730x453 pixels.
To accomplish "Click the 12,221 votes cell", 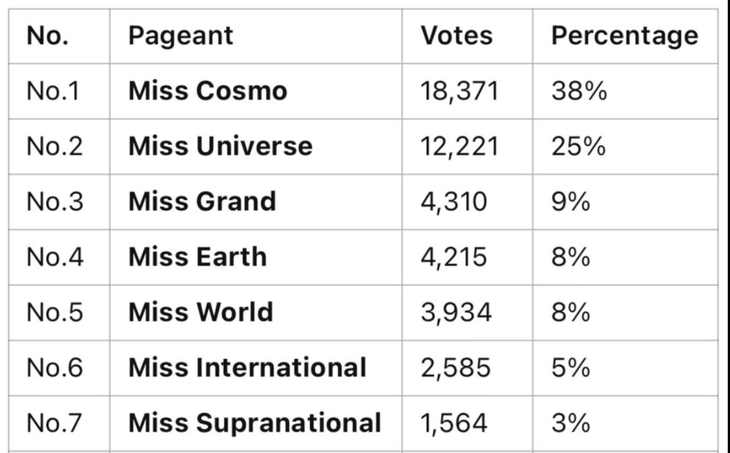I will (459, 146).
